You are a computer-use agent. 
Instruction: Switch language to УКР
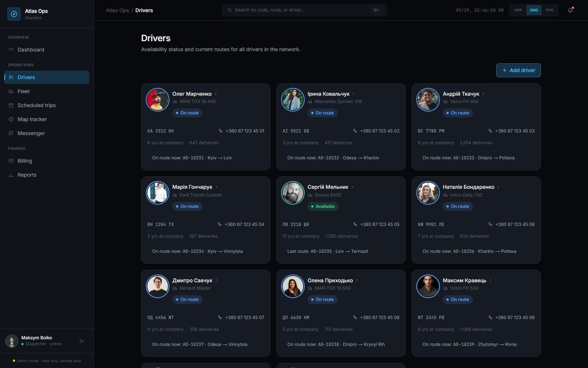(518, 10)
